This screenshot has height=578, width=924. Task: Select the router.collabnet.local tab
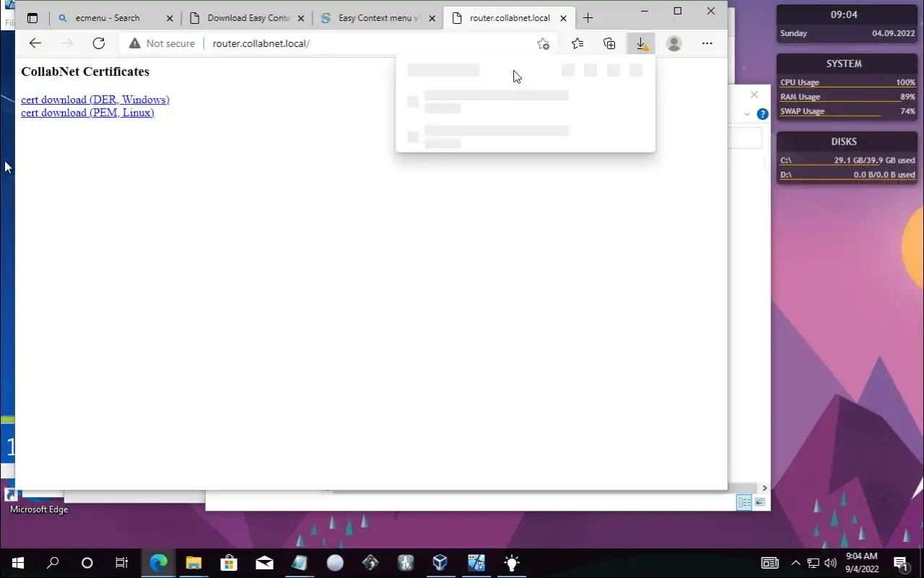[509, 18]
